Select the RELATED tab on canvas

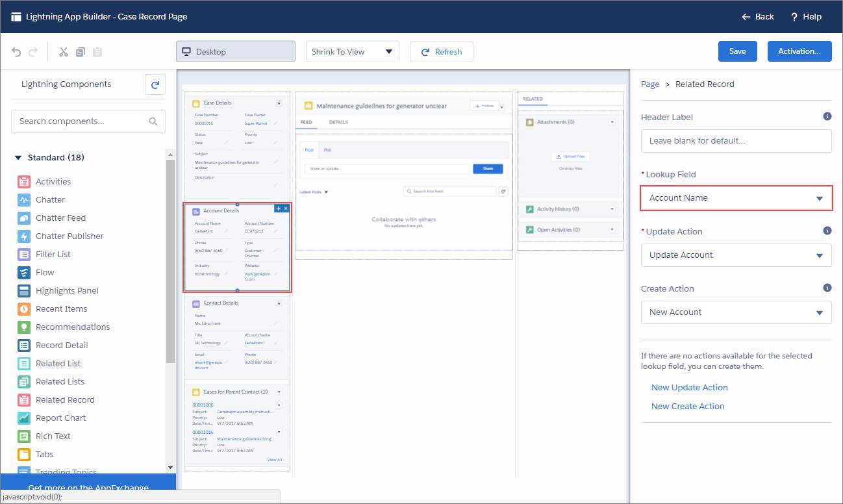tap(533, 99)
